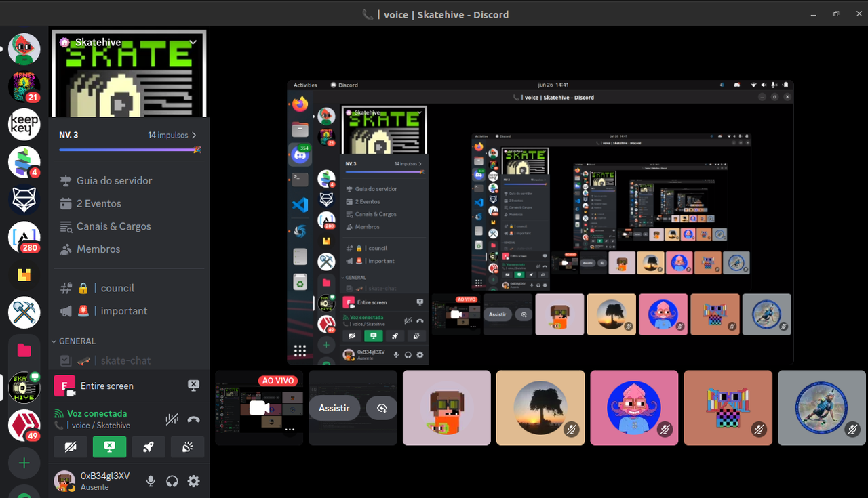Open the soundboard button
The image size is (868, 498).
click(x=189, y=447)
